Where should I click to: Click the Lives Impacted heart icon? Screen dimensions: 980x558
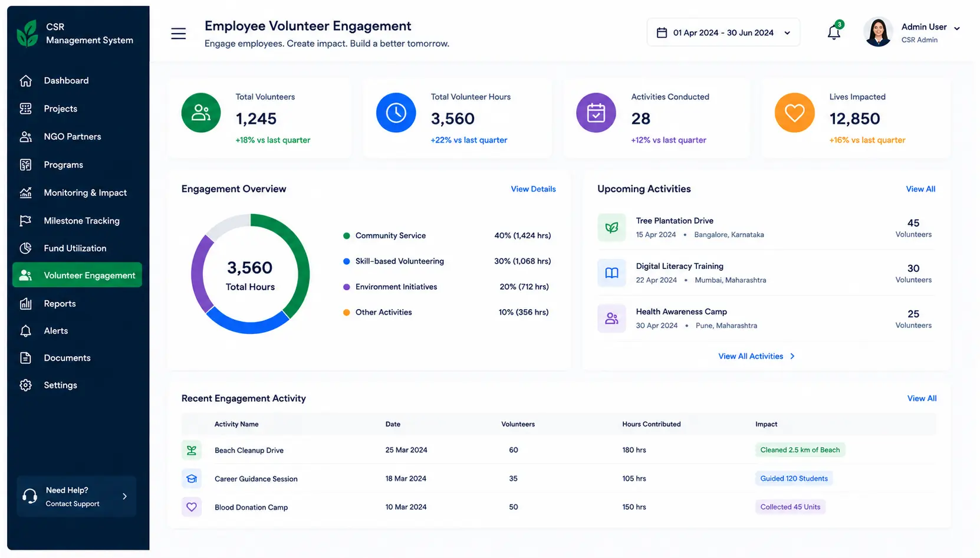click(794, 113)
